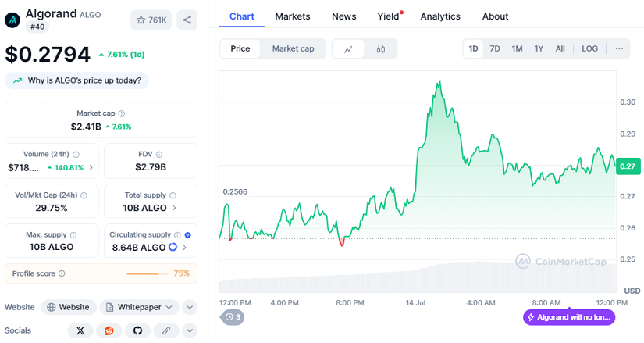This screenshot has width=644, height=343.
Task: Click Profile score info icon
Action: coord(62,273)
